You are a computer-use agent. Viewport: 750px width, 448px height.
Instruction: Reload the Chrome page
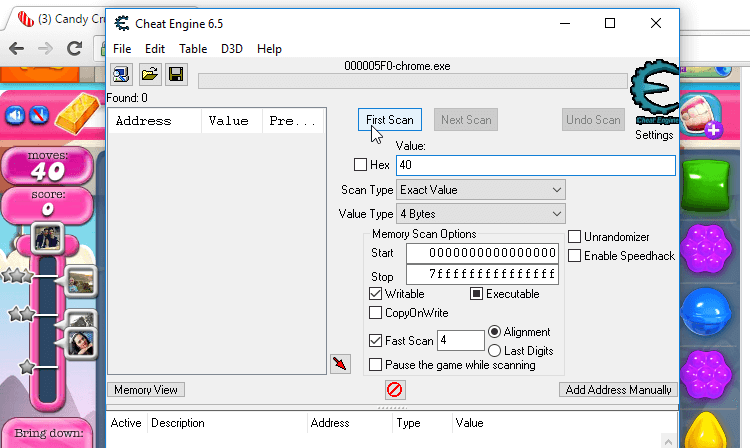[x=74, y=48]
